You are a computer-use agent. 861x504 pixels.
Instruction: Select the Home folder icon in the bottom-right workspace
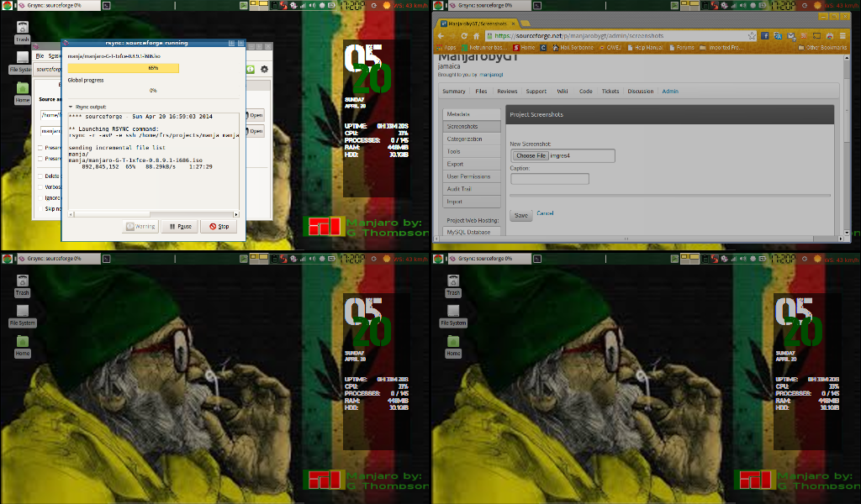click(x=453, y=346)
